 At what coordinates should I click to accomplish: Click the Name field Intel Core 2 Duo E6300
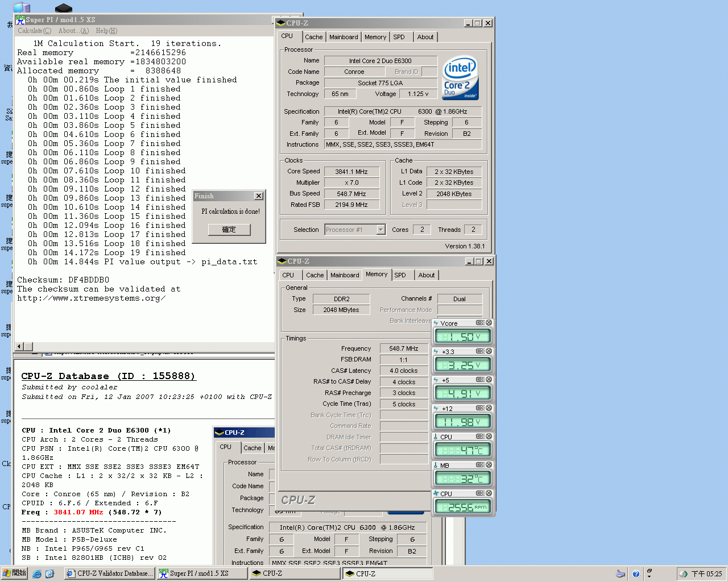[x=380, y=61]
